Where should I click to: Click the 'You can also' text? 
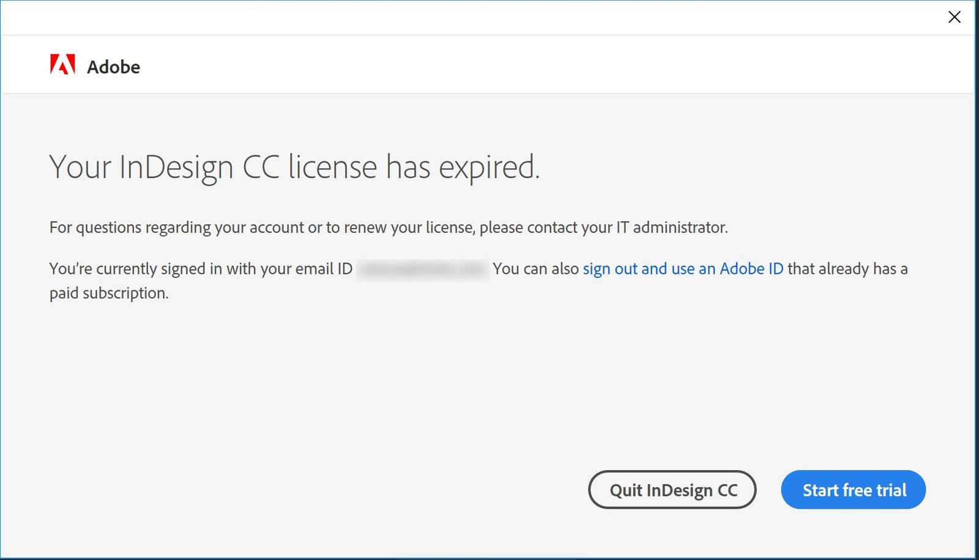(x=535, y=269)
